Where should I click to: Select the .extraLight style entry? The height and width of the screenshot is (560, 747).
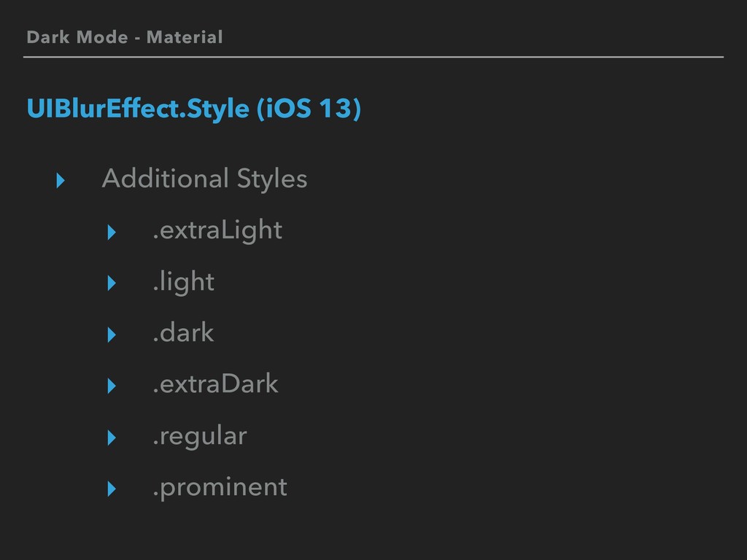(217, 231)
